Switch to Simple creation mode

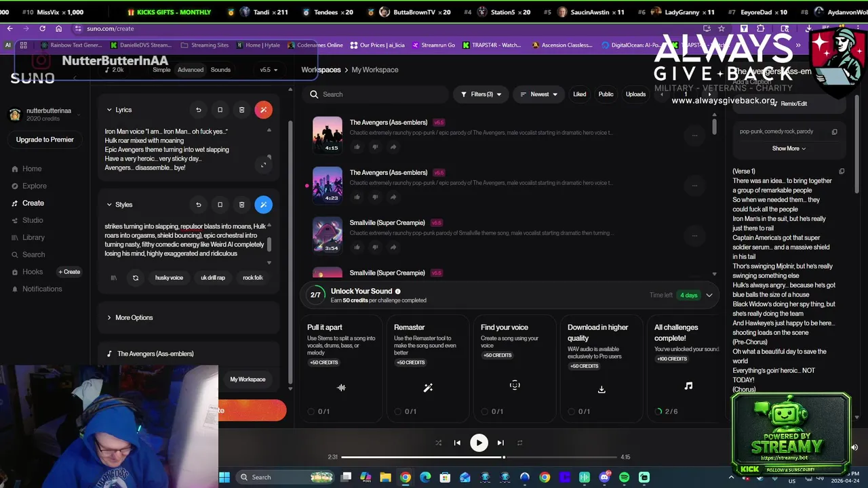pyautogui.click(x=161, y=70)
